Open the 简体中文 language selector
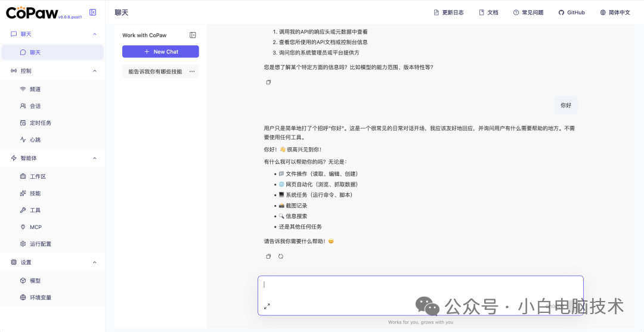Screen dimensions: 644x332 pos(615,13)
